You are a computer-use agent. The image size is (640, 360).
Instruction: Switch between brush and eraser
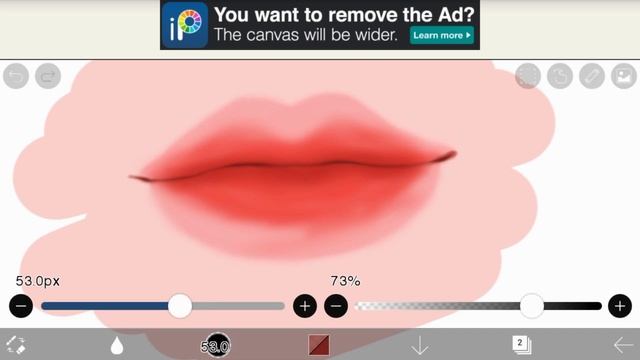[x=16, y=345]
